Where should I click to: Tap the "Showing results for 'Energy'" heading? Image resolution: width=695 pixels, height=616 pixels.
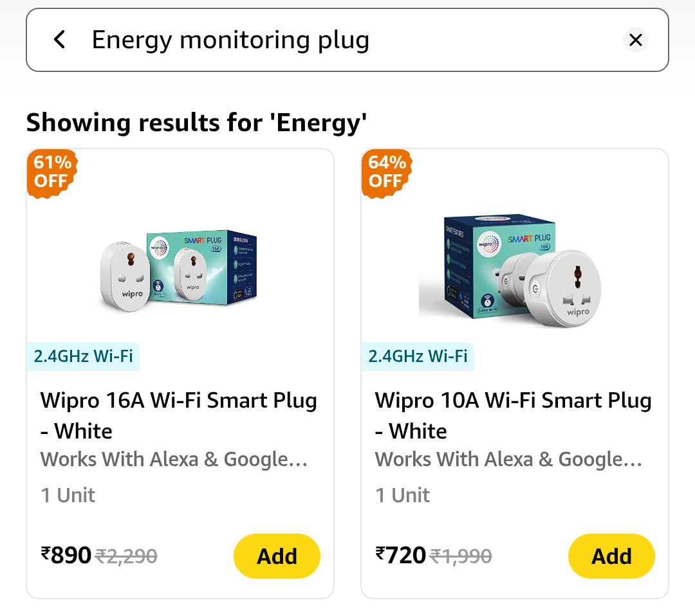[196, 122]
